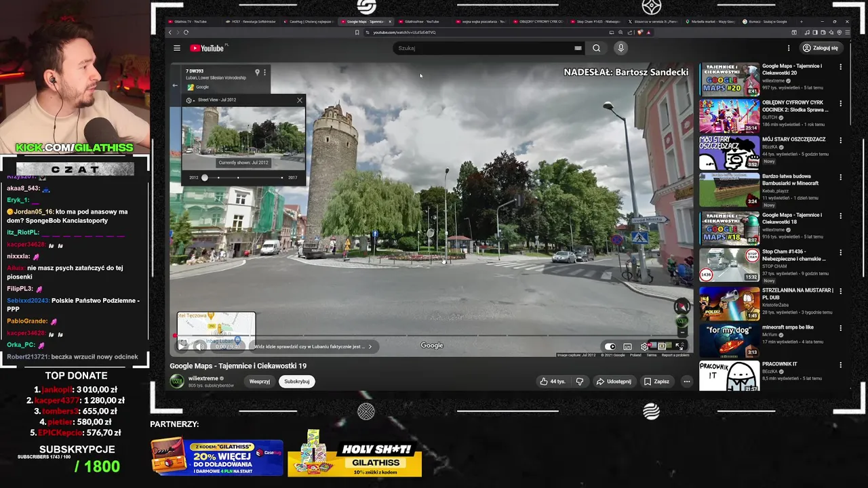Open OBŁĘDNY CYFROWY CYRK video thumbnail
Viewport: 868px width, 488px height.
[729, 117]
